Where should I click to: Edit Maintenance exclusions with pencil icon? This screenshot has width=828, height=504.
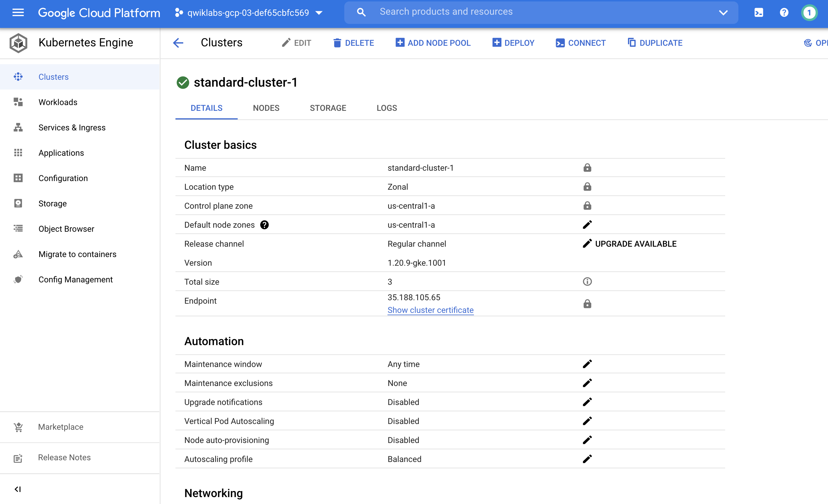click(x=587, y=383)
